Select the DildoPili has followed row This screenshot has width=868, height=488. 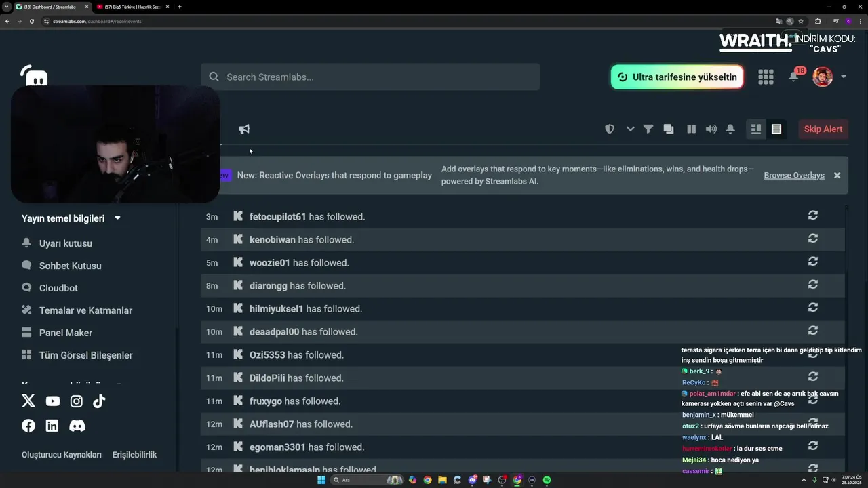tap(523, 378)
